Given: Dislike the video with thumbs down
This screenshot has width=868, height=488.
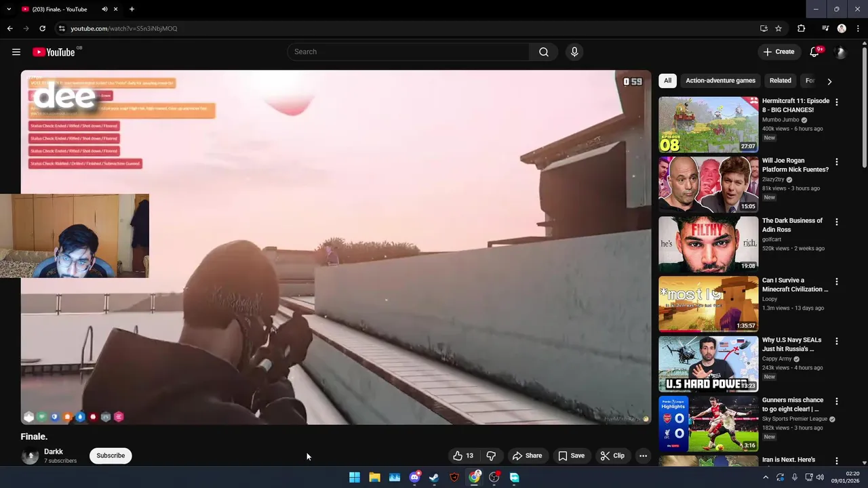Looking at the screenshot, I should point(492,456).
